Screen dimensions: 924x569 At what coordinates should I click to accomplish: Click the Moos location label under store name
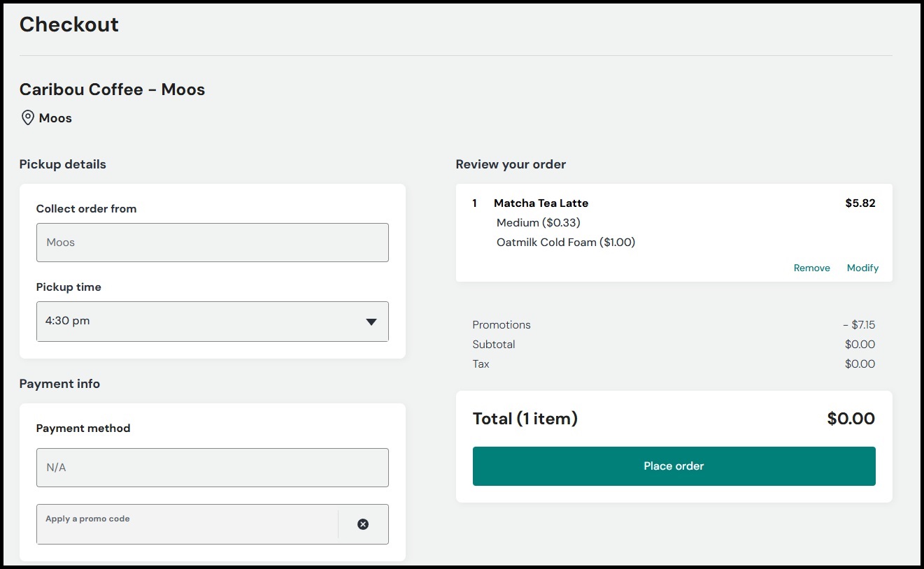55,118
